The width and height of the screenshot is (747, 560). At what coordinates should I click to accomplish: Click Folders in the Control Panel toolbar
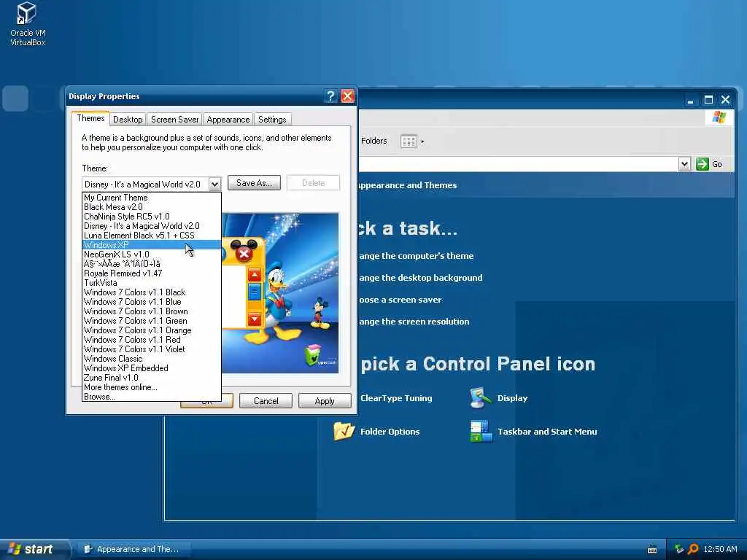pos(374,141)
